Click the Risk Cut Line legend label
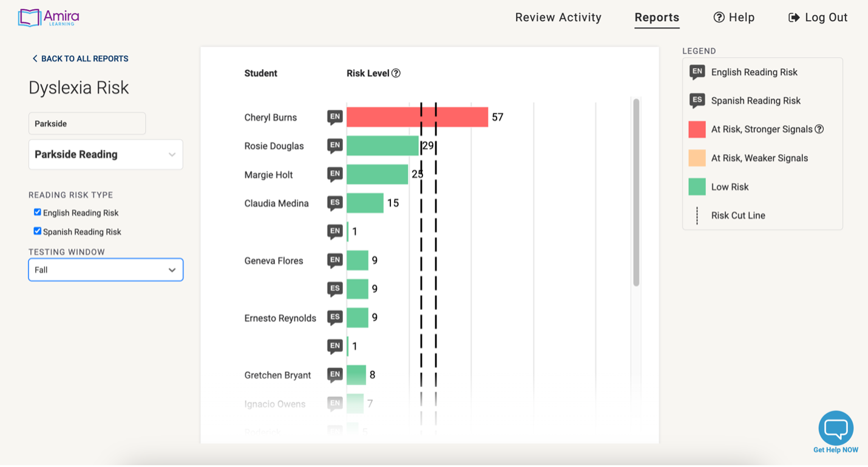This screenshot has width=868, height=467. (738, 215)
